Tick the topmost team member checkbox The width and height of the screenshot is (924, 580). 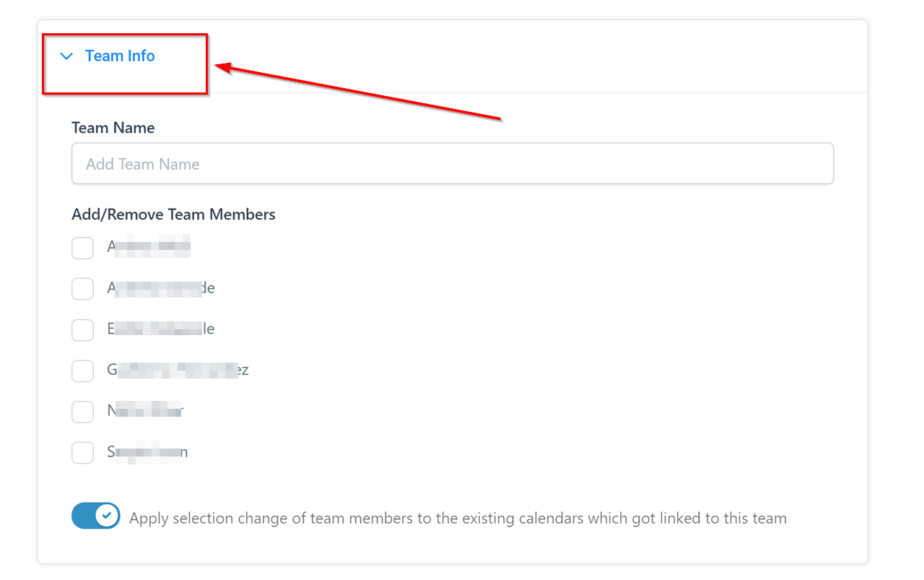tap(83, 248)
